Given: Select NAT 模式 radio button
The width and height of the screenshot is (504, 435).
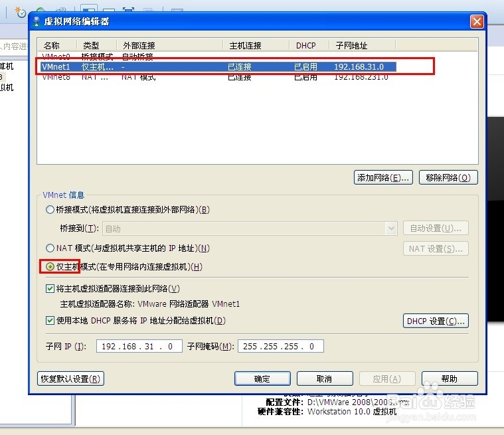Looking at the screenshot, I should (50, 248).
